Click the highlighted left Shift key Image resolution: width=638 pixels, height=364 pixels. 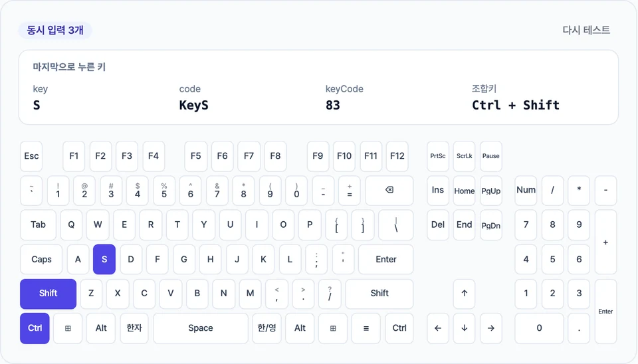click(x=48, y=294)
